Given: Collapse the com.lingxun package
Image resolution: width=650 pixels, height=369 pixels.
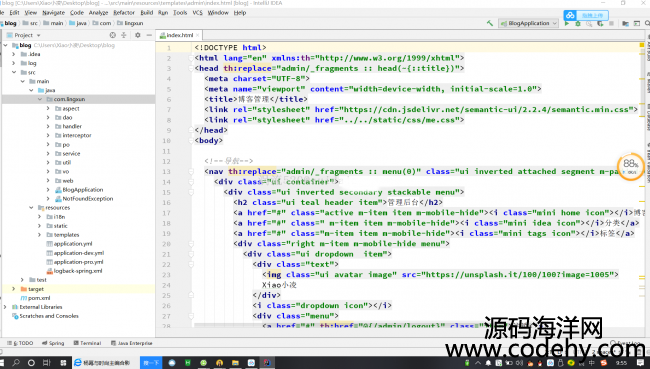Looking at the screenshot, I should [x=40, y=100].
